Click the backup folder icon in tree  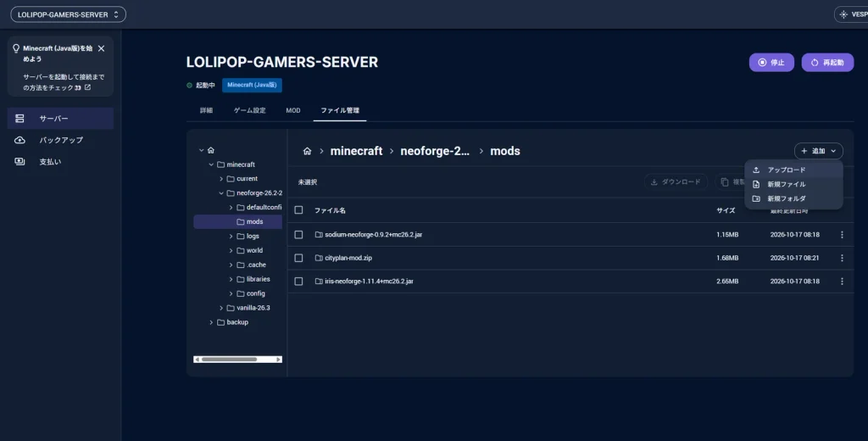tap(220, 322)
